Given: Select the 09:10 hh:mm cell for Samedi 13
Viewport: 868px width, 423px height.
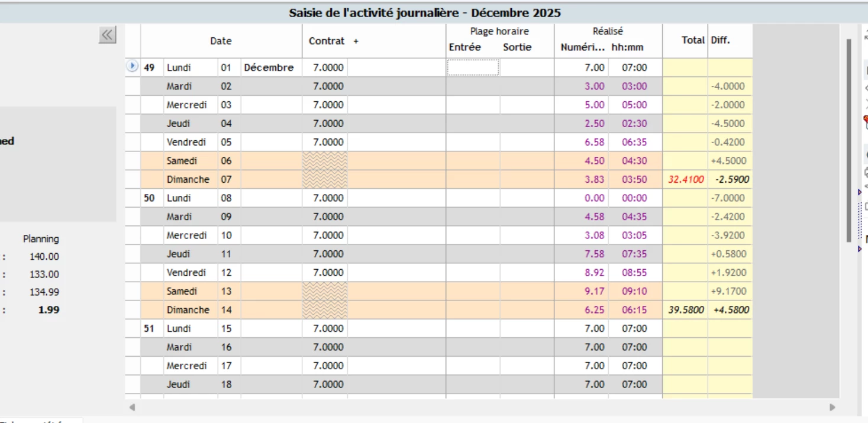Looking at the screenshot, I should (x=634, y=291).
